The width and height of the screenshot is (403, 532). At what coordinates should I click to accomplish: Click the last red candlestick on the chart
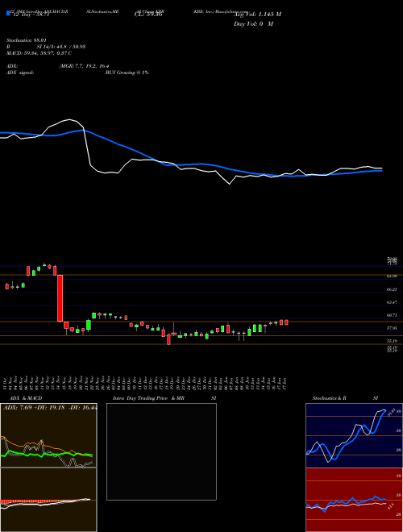tap(286, 322)
